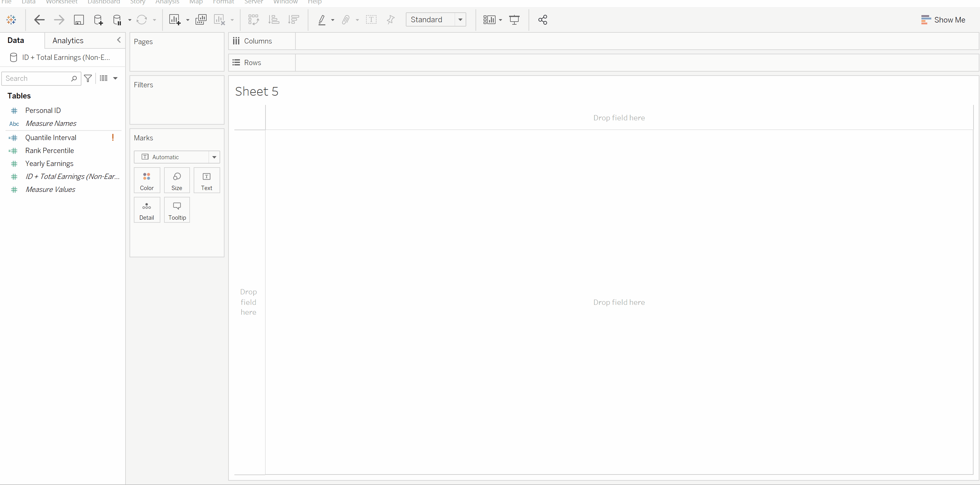The image size is (980, 485).
Task: Collapse the Data pane
Action: coord(119,40)
